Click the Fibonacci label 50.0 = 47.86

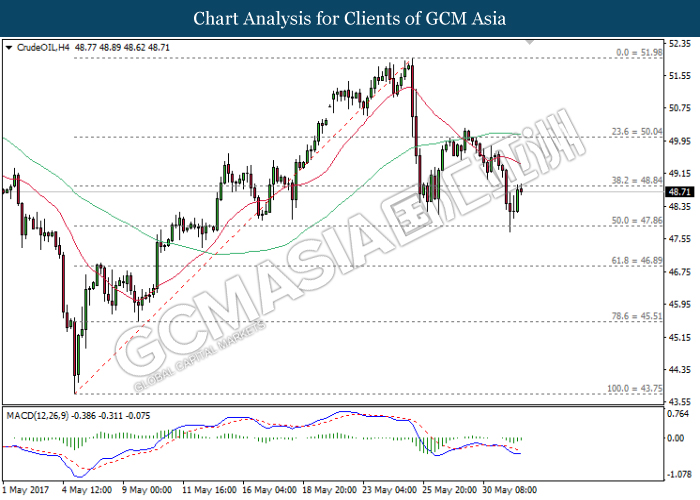click(x=637, y=221)
